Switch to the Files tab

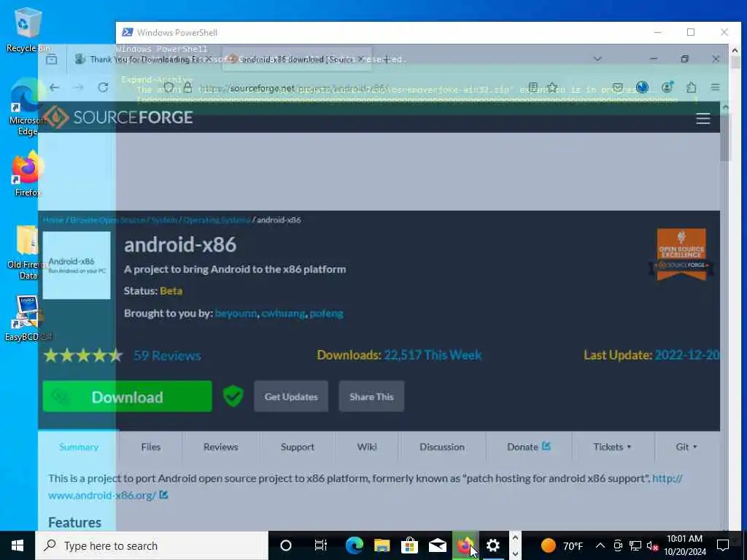(150, 447)
